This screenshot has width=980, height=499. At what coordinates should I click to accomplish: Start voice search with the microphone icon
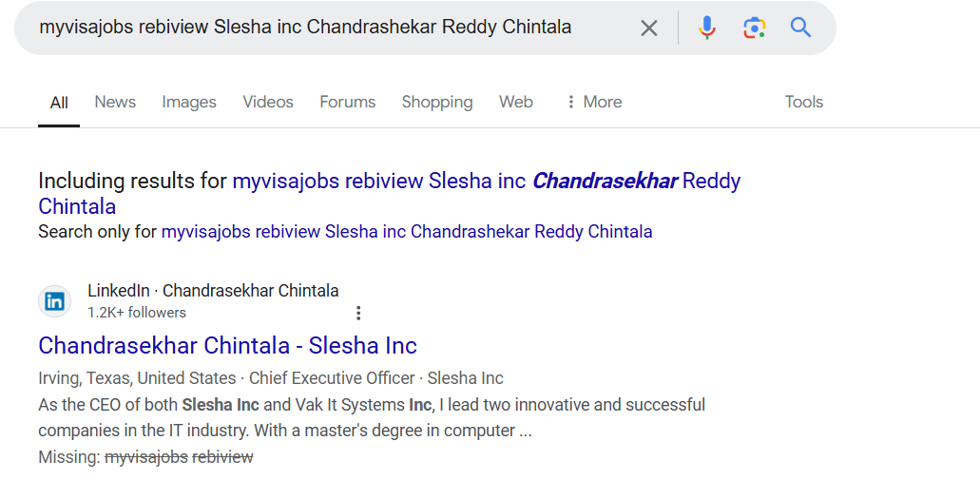(x=706, y=29)
